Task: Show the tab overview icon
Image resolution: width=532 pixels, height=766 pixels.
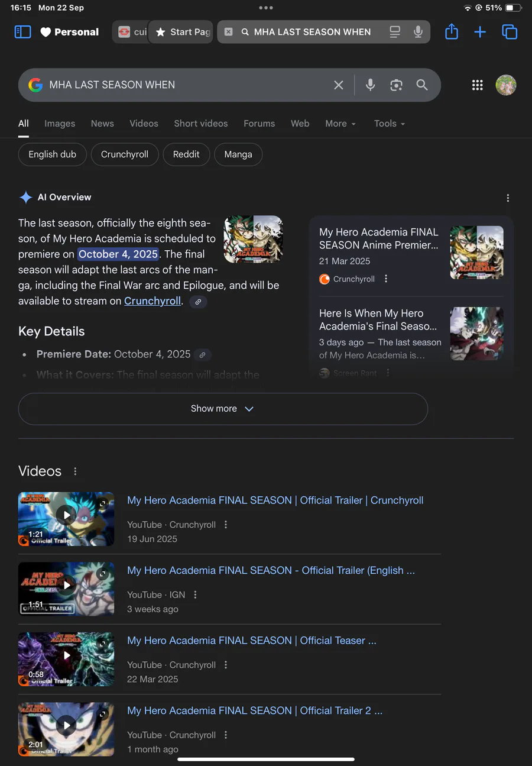Action: (x=510, y=32)
